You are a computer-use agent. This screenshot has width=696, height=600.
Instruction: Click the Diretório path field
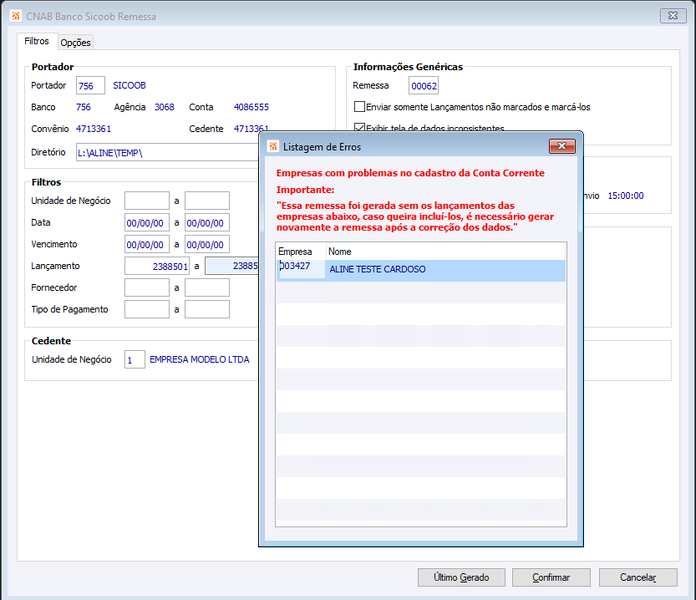point(167,152)
